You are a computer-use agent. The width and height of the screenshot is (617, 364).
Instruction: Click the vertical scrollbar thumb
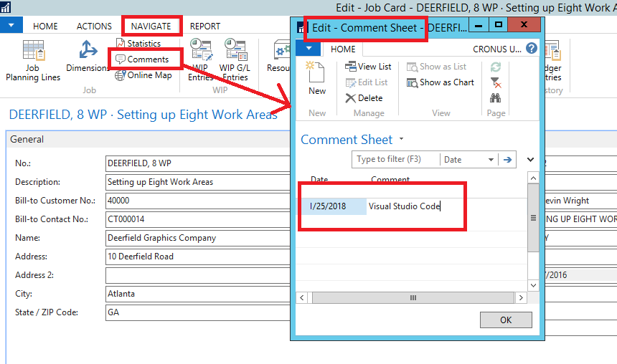click(533, 218)
